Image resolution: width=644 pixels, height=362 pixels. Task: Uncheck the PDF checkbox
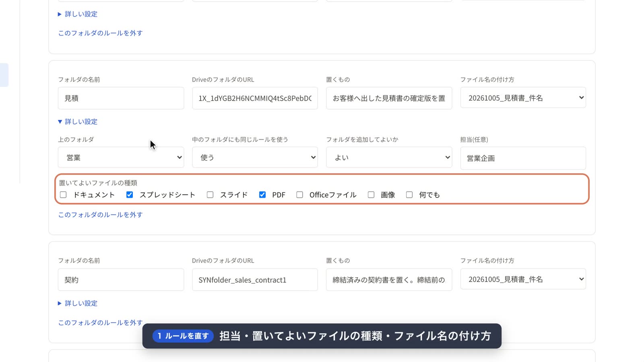[x=262, y=195]
